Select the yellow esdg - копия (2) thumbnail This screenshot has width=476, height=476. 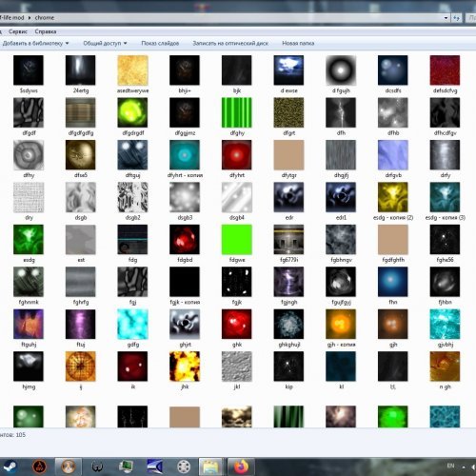click(x=393, y=197)
